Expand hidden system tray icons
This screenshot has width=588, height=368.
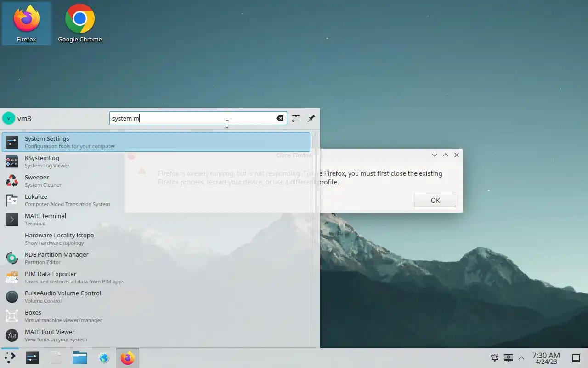pos(521,358)
